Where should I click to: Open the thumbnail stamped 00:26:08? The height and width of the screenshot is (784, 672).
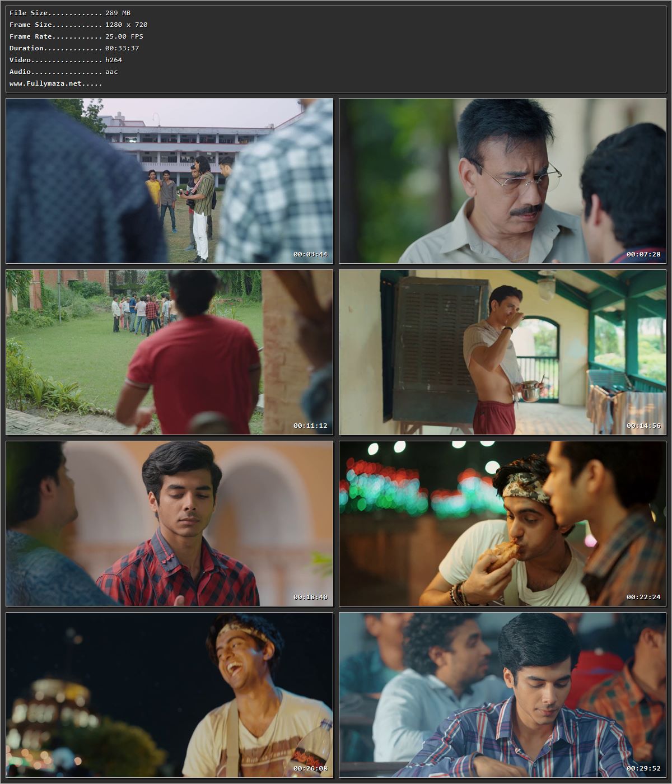170,695
